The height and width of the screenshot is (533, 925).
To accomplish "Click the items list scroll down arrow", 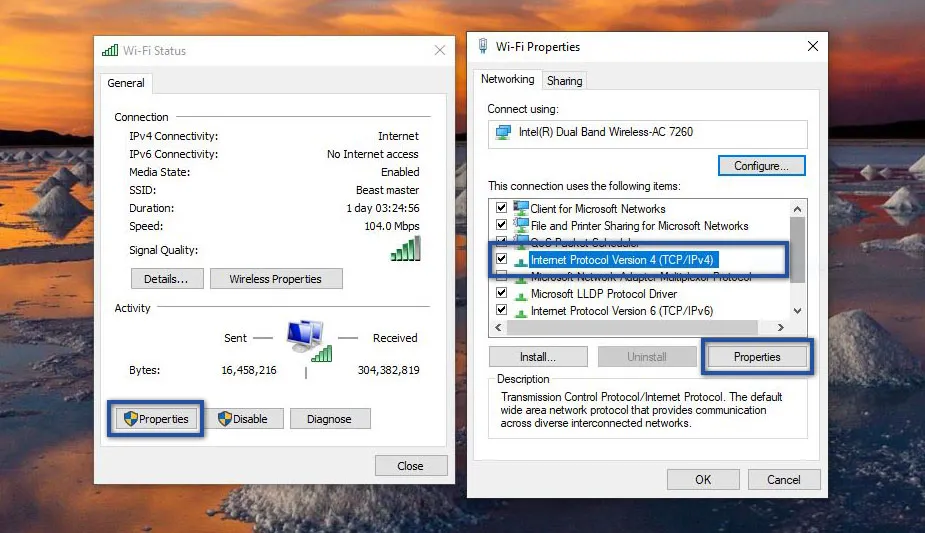I will tap(798, 311).
